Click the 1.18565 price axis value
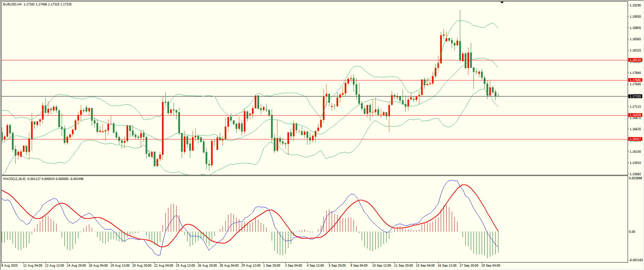Viewport: 644px width, 270px height. click(635, 39)
